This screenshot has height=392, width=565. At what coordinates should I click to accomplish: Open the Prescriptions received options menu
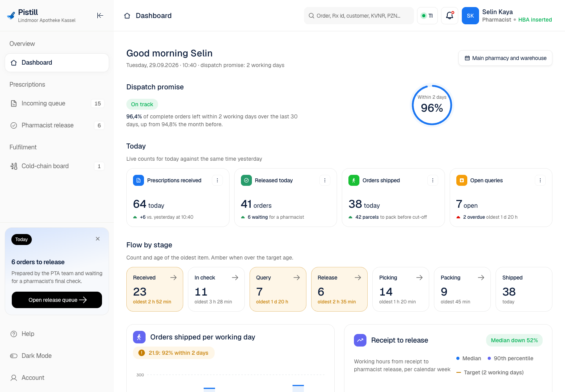(217, 180)
